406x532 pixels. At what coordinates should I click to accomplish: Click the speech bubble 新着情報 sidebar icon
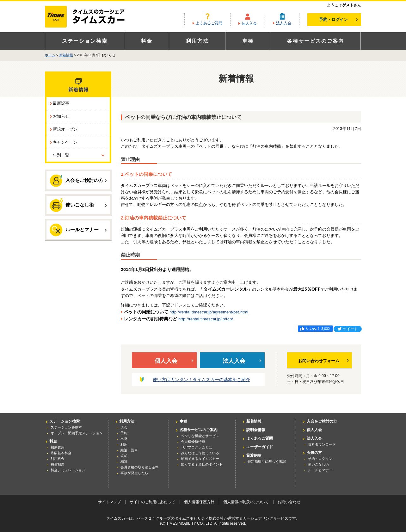point(78,81)
